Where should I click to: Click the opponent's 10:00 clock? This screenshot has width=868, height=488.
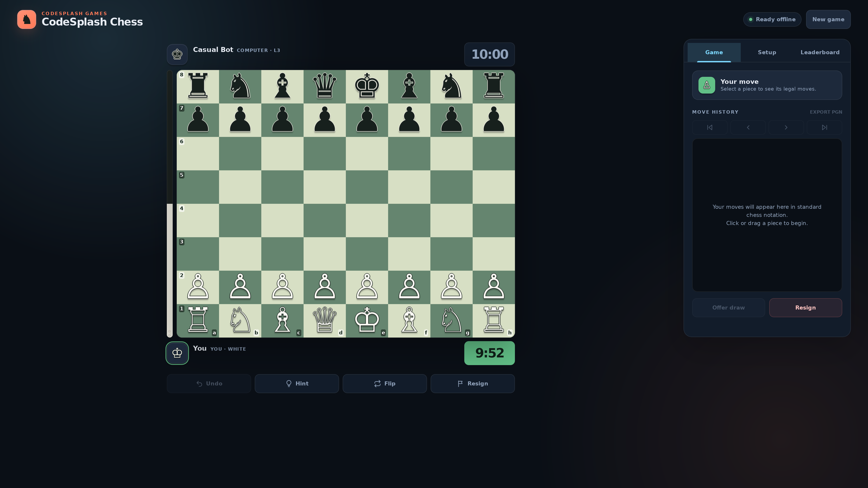point(490,54)
